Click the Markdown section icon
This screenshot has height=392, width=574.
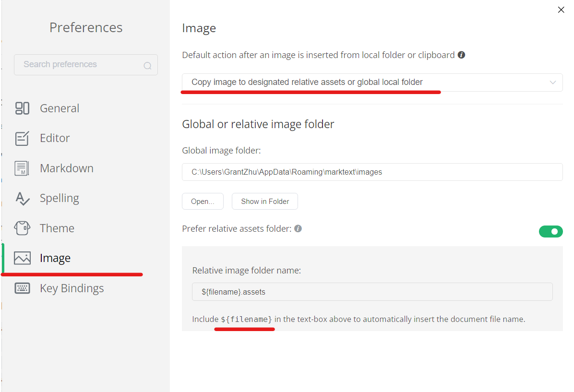click(22, 168)
